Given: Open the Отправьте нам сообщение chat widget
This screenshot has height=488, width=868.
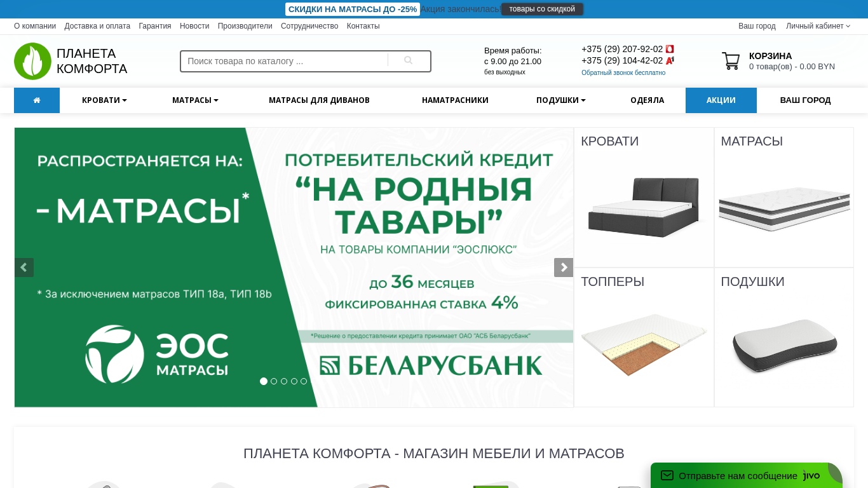Looking at the screenshot, I should 747,475.
